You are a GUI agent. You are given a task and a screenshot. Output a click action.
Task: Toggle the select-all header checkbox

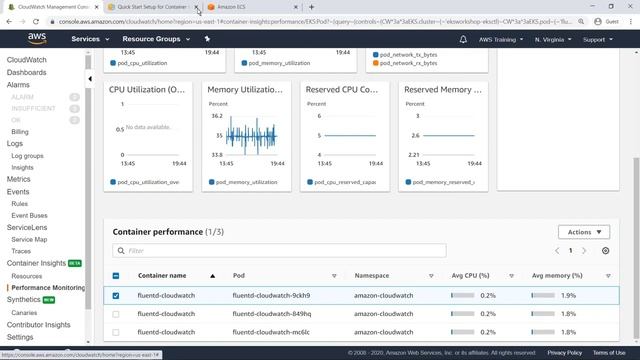(116, 276)
